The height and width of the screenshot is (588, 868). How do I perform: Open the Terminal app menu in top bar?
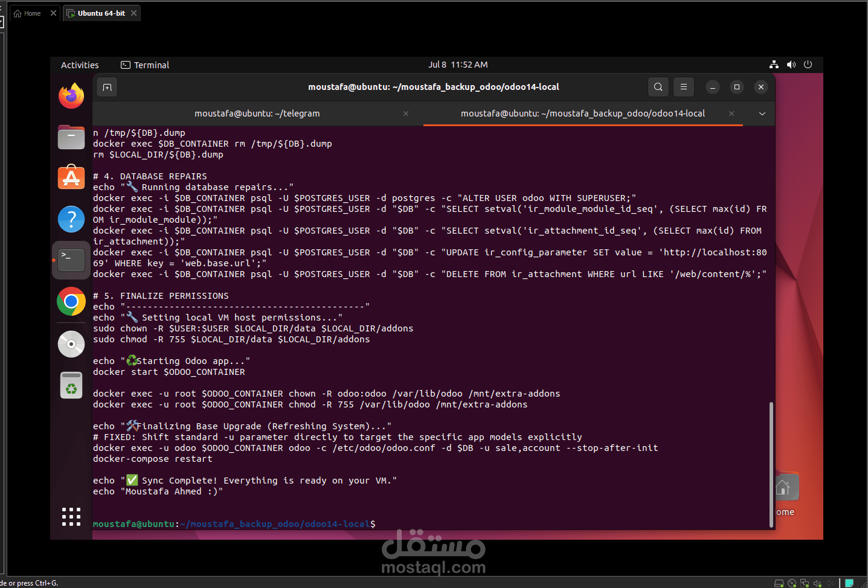point(145,65)
